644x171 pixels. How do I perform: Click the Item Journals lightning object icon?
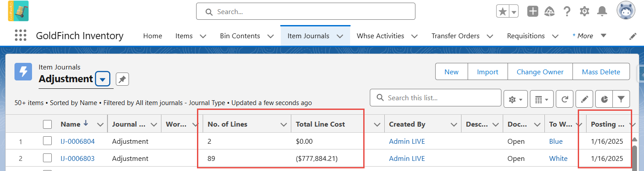[23, 72]
